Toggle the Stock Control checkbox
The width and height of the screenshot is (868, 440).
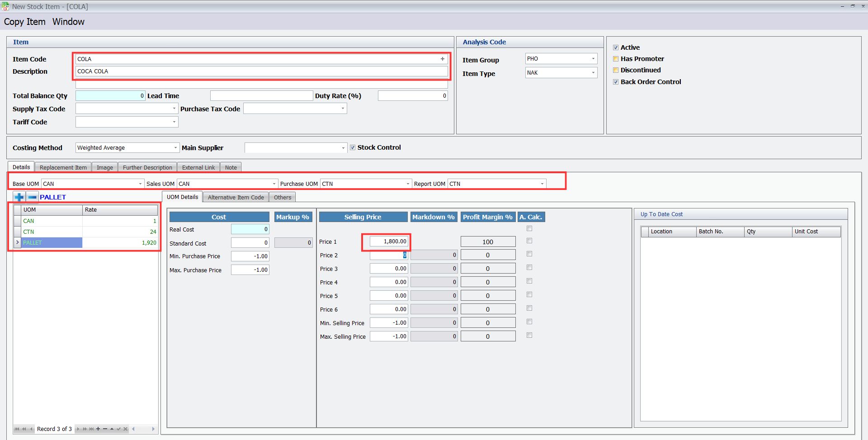pyautogui.click(x=353, y=147)
